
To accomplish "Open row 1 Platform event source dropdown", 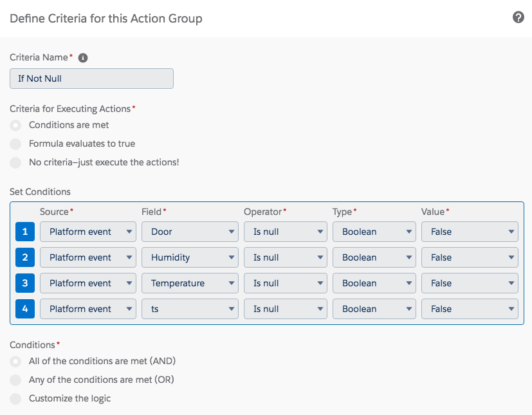I will tap(88, 232).
